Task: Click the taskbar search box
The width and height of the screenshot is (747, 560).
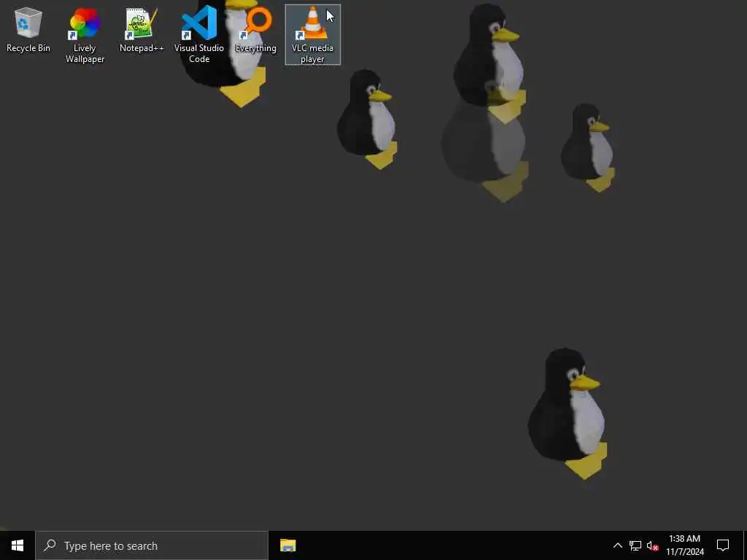Action: click(x=152, y=545)
